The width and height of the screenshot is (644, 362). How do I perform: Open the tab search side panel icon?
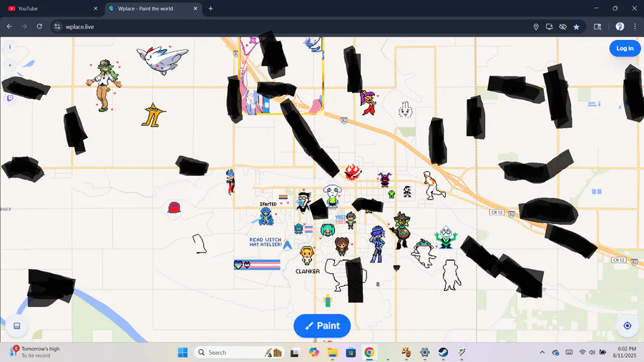click(x=597, y=26)
